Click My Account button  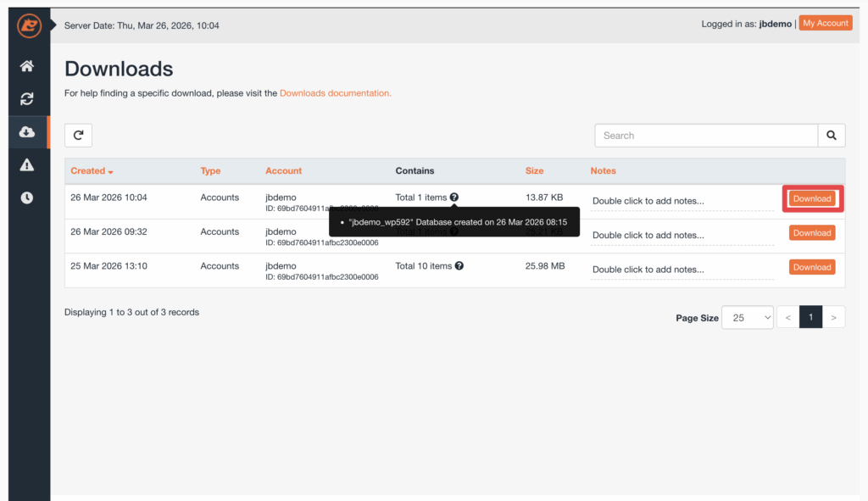pos(825,24)
